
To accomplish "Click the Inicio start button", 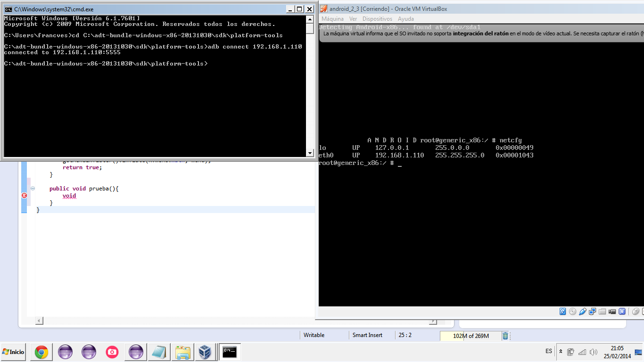I will pyautogui.click(x=14, y=352).
